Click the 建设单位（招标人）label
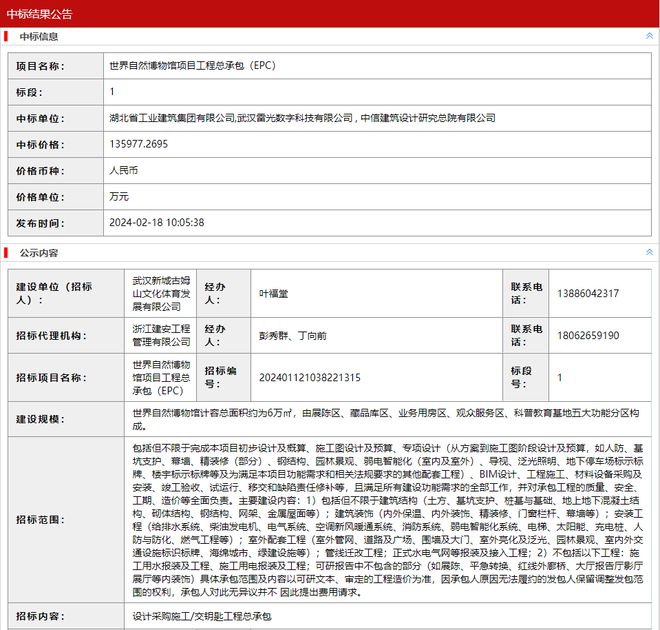Screen dimensions: 660x630 tap(54, 293)
